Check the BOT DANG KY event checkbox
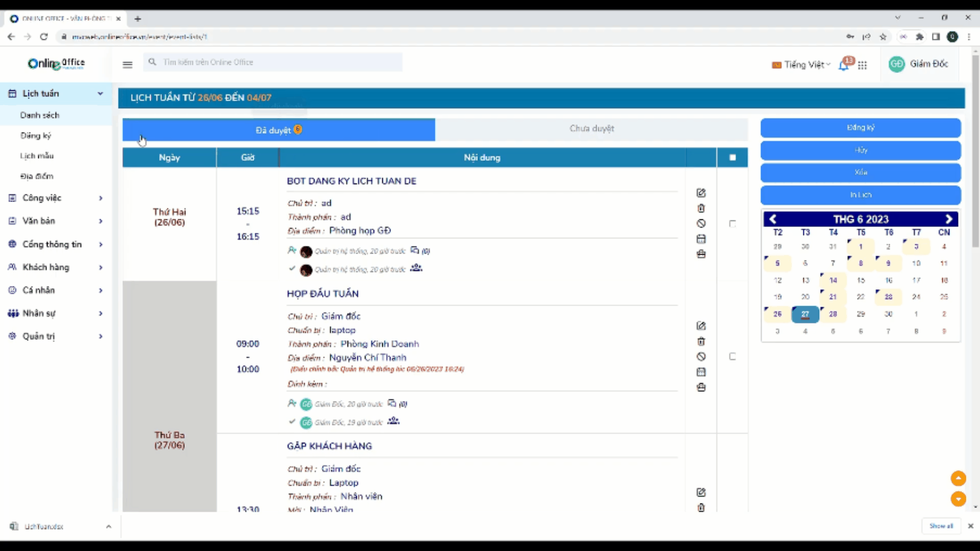The height and width of the screenshot is (551, 980). tap(732, 223)
